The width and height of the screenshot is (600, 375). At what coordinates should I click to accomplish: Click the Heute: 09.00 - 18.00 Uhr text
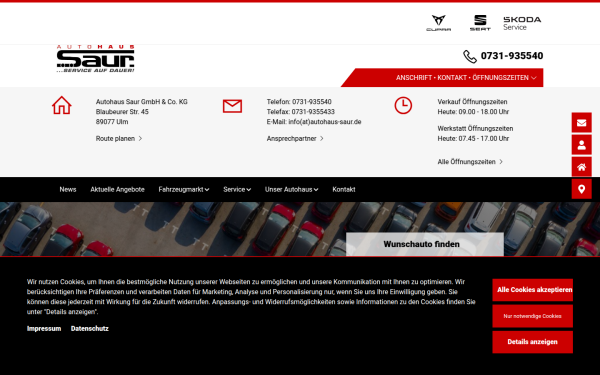[473, 112]
